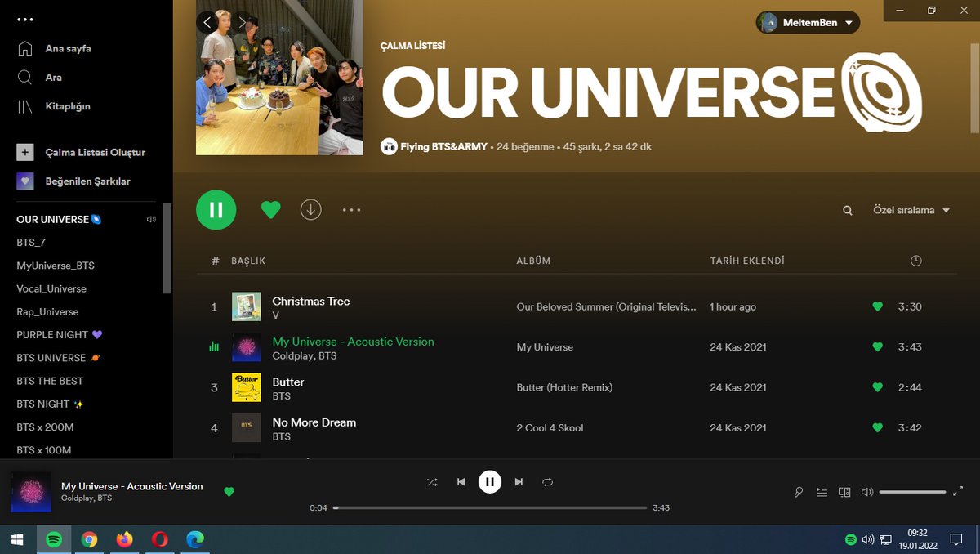Open the MeltemBen profile dropdown
This screenshot has width=980, height=554.
(808, 23)
